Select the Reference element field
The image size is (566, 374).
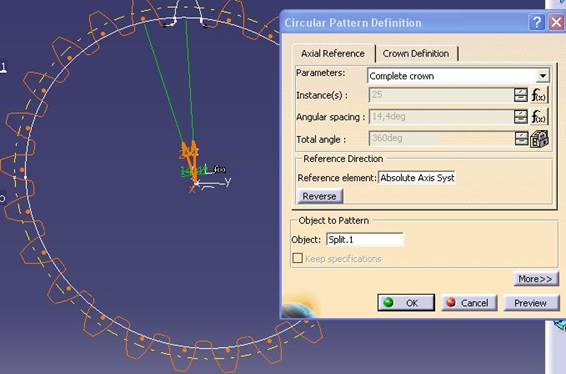[417, 178]
